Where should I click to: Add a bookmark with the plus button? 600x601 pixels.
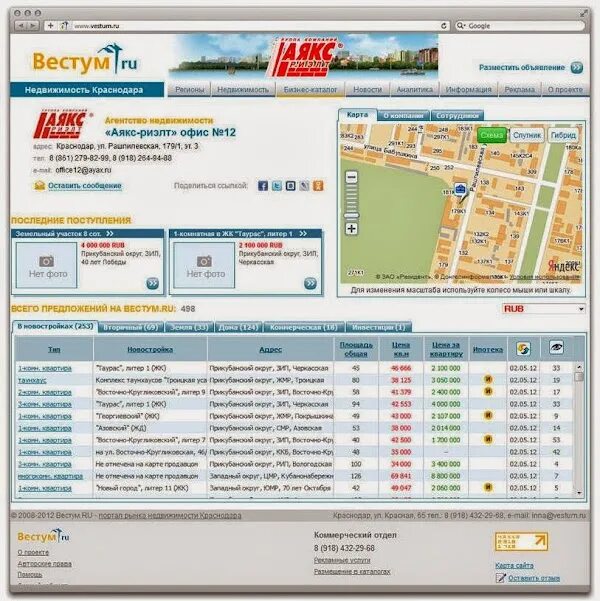pyautogui.click(x=50, y=26)
